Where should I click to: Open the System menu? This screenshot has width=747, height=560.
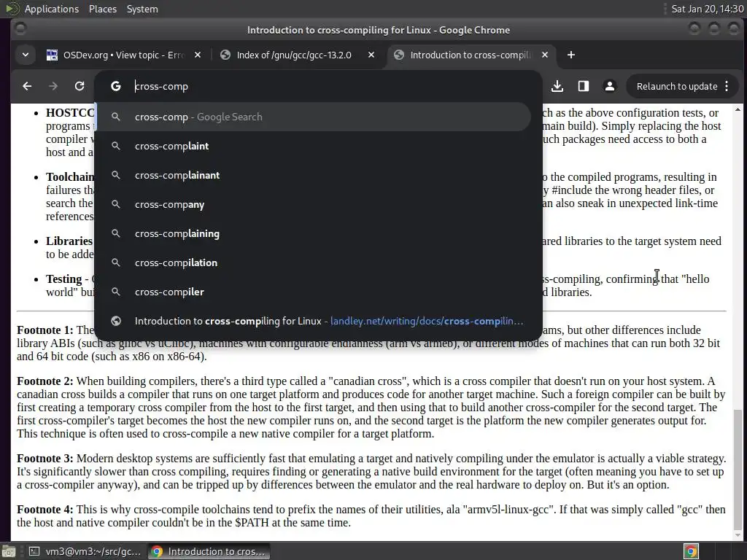(142, 9)
